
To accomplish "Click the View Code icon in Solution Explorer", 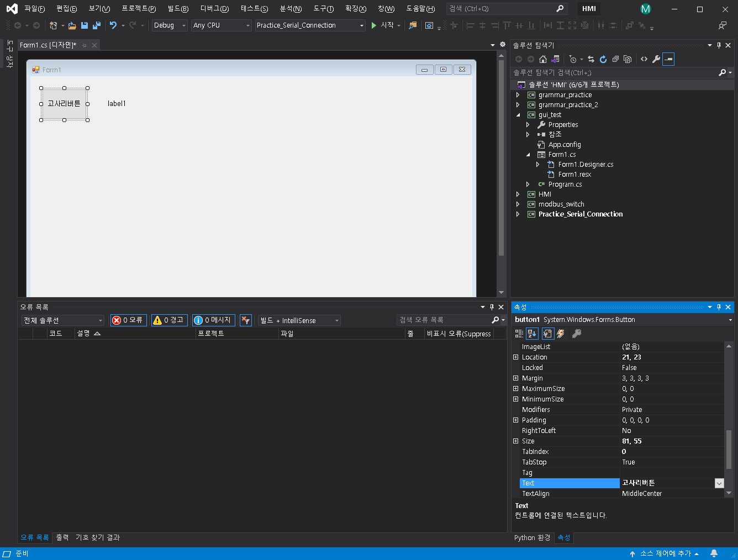I will pyautogui.click(x=644, y=59).
